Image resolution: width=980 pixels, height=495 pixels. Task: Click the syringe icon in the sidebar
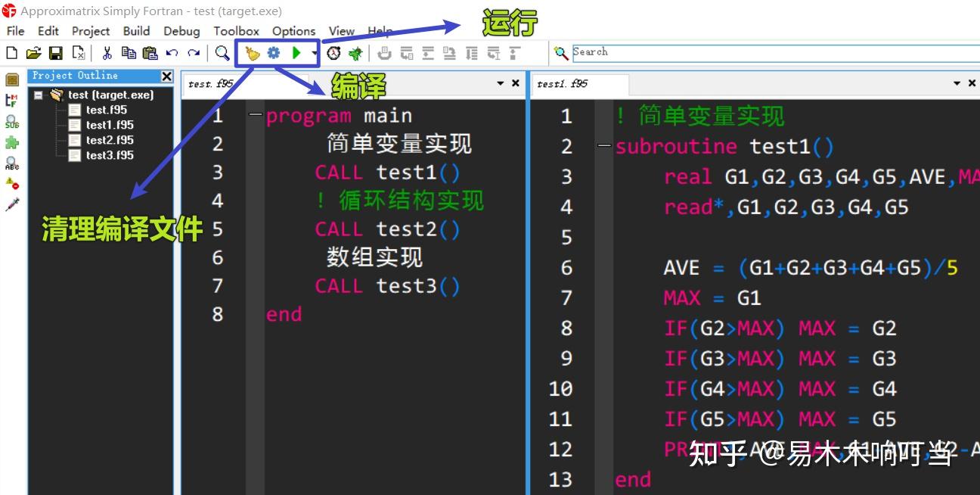tap(11, 204)
